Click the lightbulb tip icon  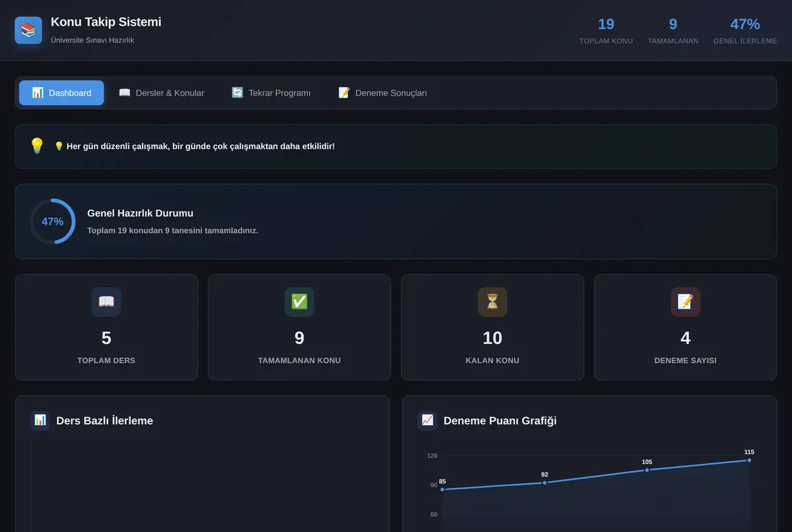37,146
